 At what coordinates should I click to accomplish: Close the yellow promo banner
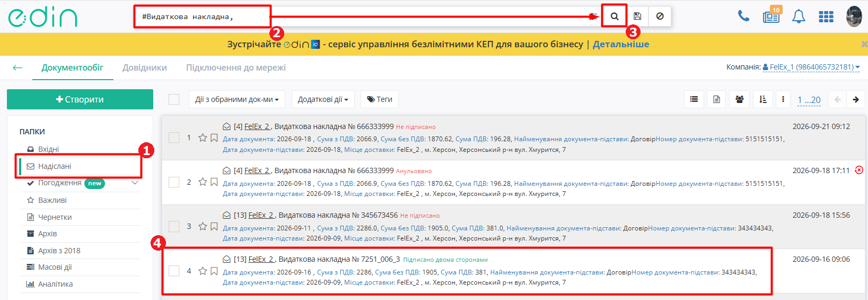[x=864, y=44]
